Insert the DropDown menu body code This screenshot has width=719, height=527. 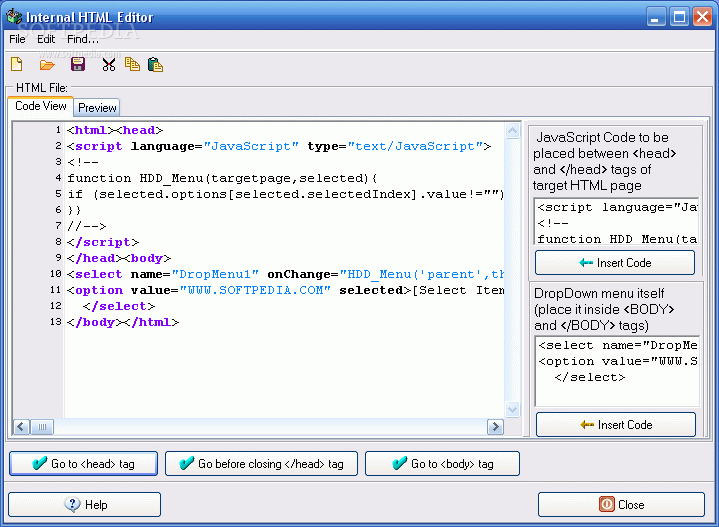(x=615, y=425)
